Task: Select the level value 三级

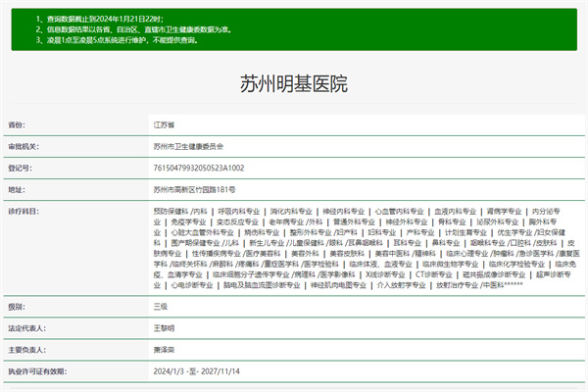Action: point(161,307)
